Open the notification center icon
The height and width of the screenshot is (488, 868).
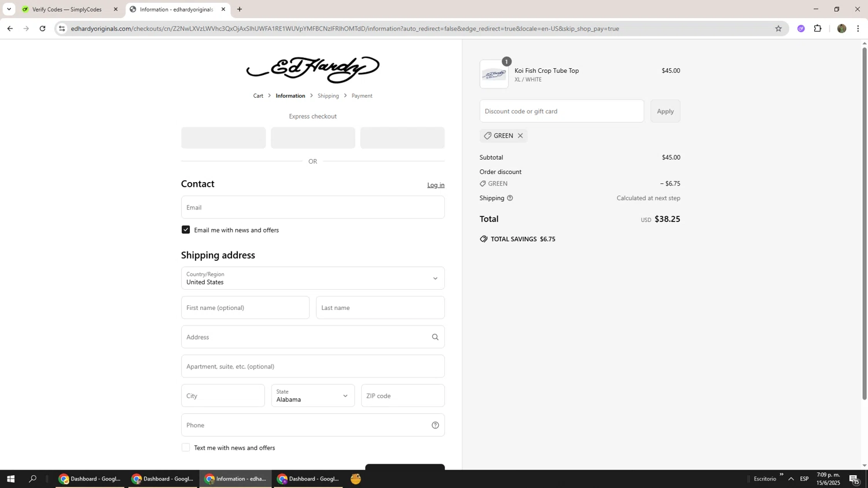854,479
